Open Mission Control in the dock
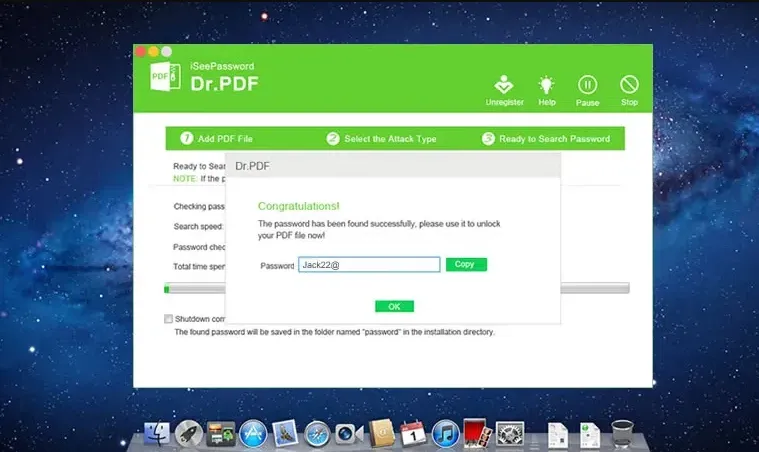The image size is (759, 452). pos(221,433)
